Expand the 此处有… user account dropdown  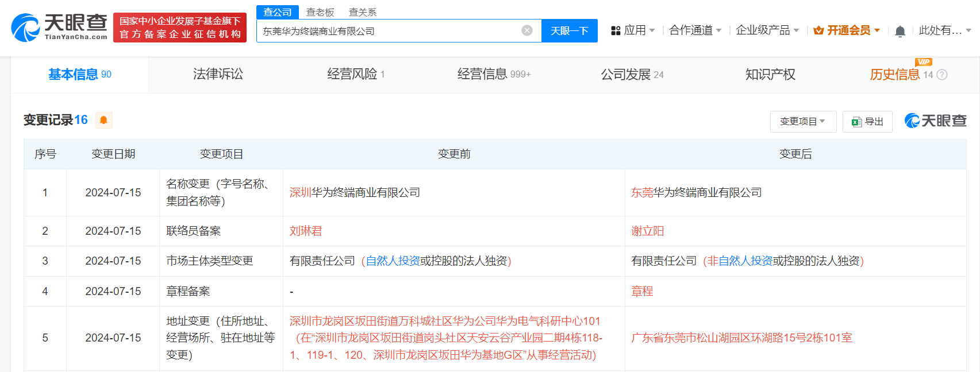(944, 30)
